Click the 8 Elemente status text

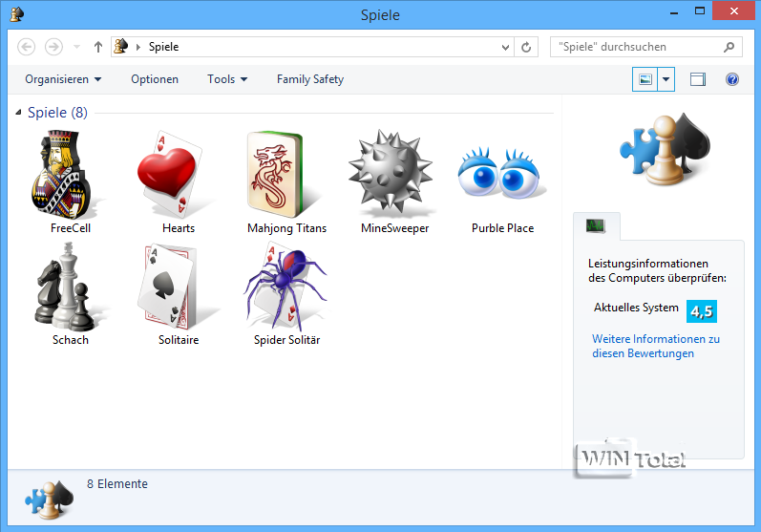(x=116, y=484)
